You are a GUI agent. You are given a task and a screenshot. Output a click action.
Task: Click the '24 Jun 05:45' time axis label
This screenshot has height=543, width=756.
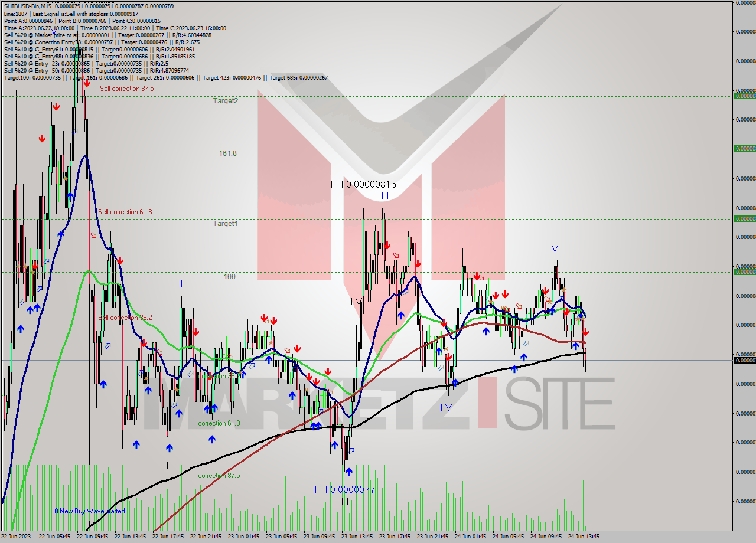[508, 537]
